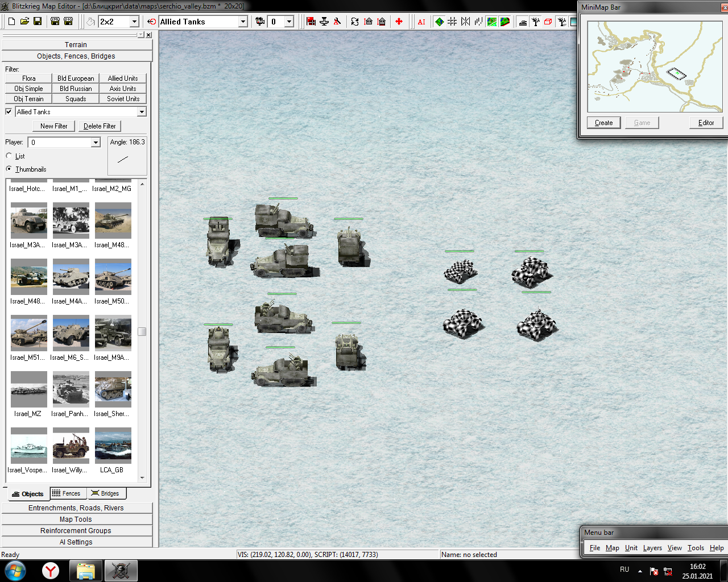Open the toolbar player number dropdown

coord(289,22)
